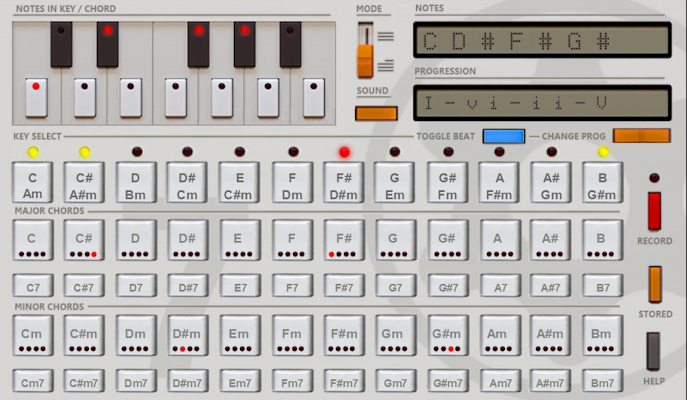Select the B / G#m key button

tap(602, 182)
